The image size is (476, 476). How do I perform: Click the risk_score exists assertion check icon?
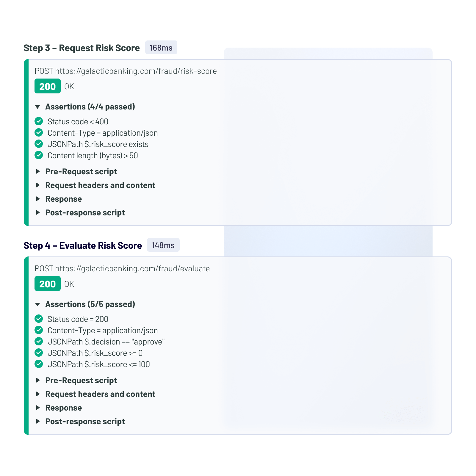coord(39,144)
